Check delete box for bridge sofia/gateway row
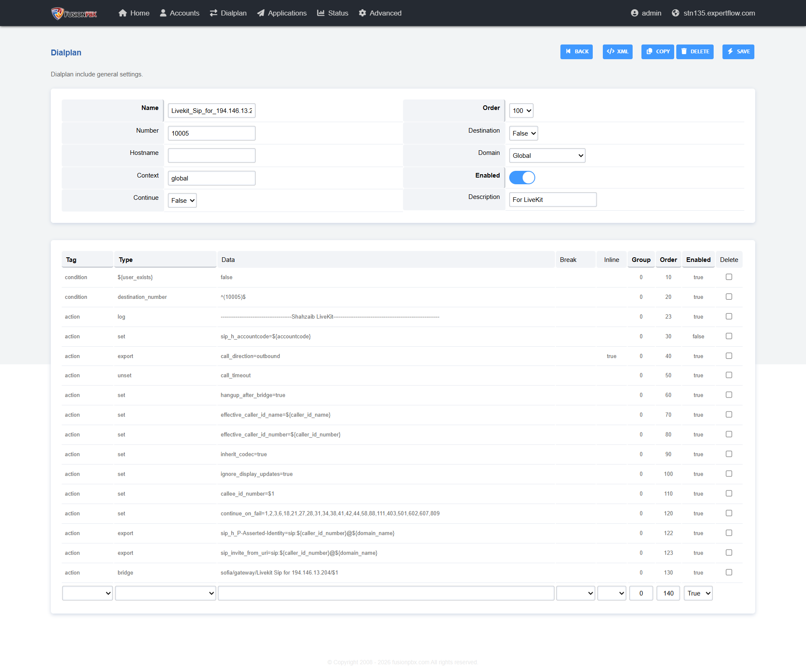The height and width of the screenshot is (672, 806). click(x=729, y=573)
